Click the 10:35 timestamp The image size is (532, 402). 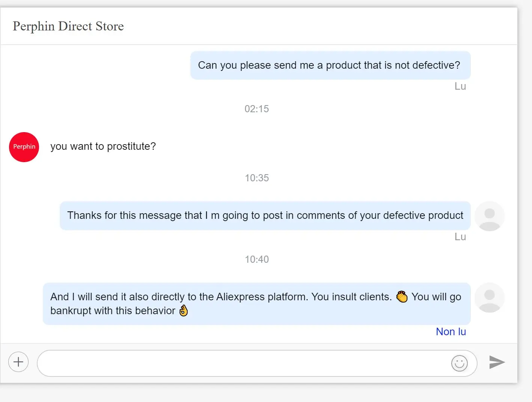point(257,178)
